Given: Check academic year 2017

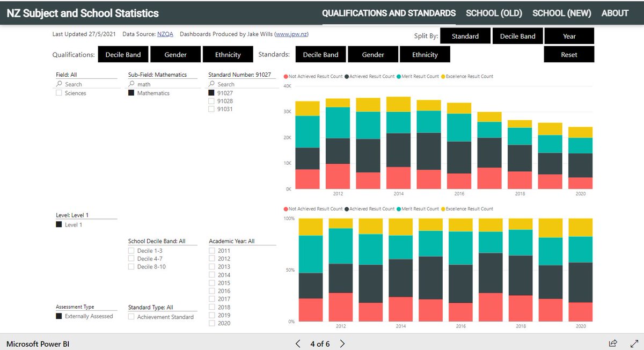Looking at the screenshot, I should click(x=212, y=299).
